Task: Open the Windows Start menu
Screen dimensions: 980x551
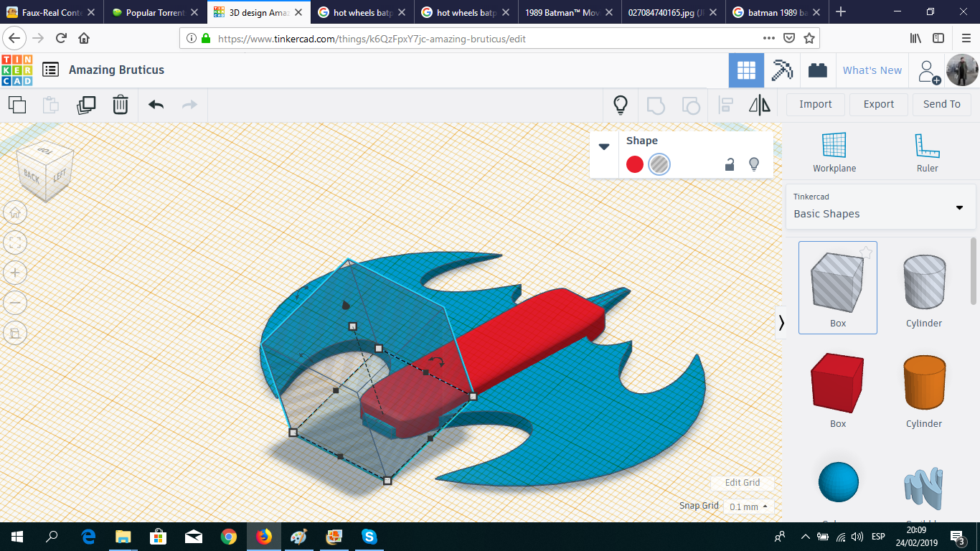Action: pos(17,537)
